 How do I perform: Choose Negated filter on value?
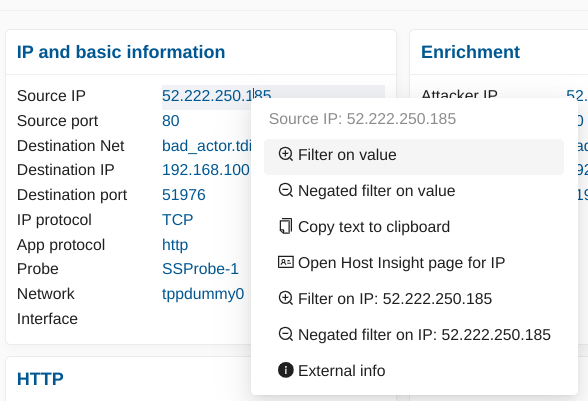(x=414, y=191)
